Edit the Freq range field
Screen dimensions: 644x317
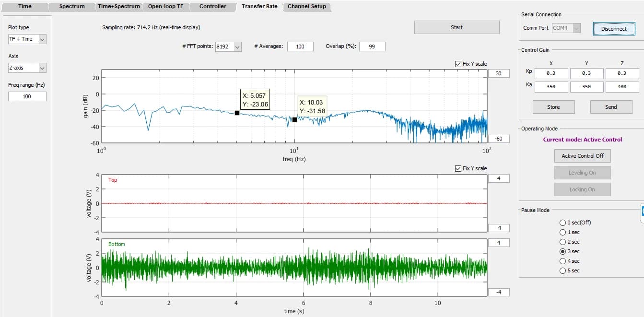(27, 96)
